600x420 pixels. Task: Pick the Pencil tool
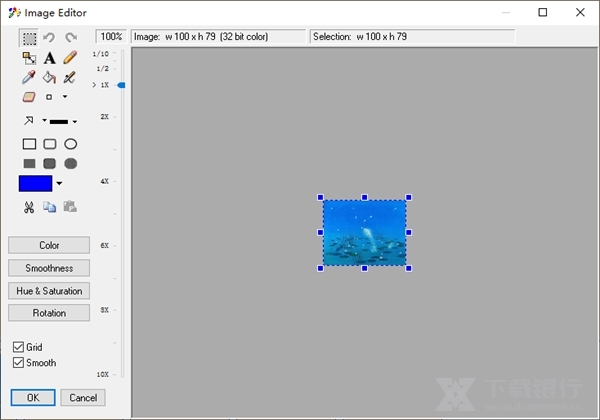(x=70, y=57)
